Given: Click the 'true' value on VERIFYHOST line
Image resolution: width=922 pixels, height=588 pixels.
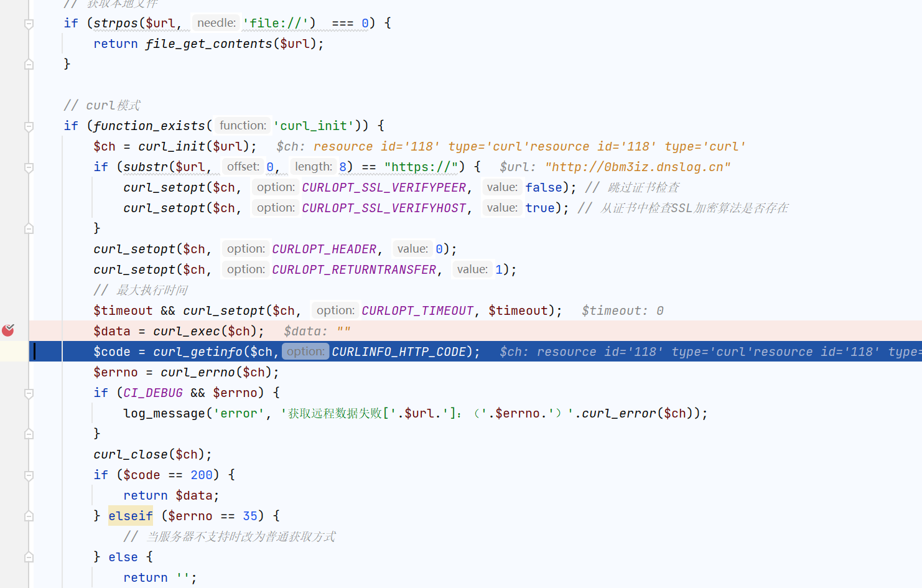Looking at the screenshot, I should click(x=540, y=208).
